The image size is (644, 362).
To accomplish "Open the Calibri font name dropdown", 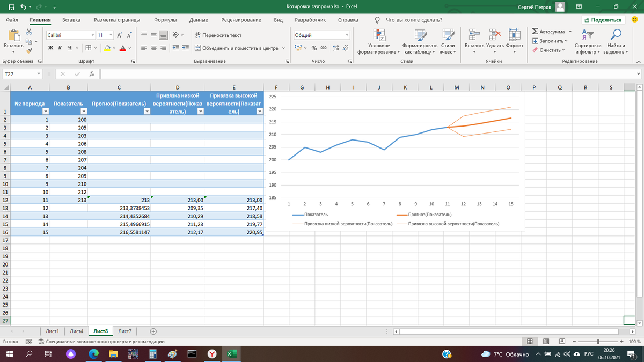I will (92, 35).
